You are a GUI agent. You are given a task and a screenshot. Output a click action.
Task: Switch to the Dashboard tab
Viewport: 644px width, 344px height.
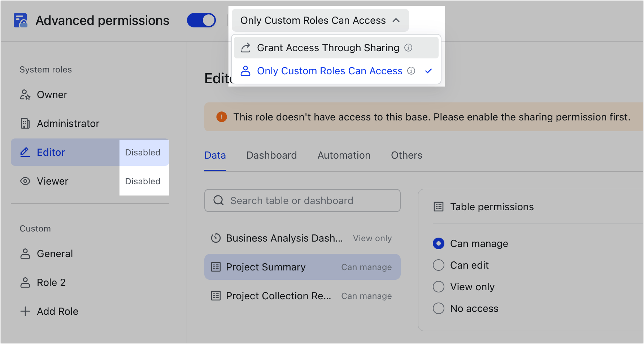pos(271,155)
